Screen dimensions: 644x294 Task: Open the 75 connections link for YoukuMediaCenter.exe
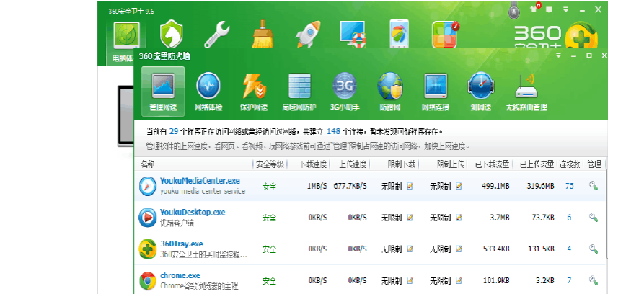point(569,186)
